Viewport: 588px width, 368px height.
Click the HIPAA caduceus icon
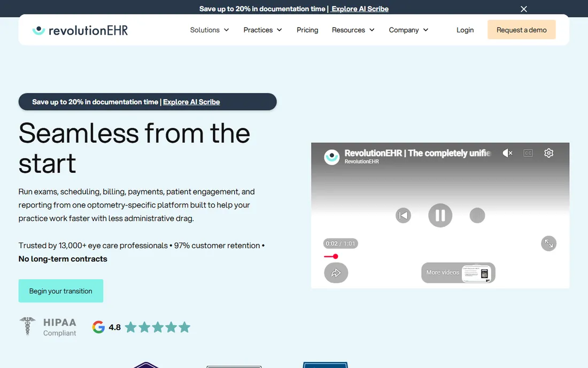coord(27,326)
